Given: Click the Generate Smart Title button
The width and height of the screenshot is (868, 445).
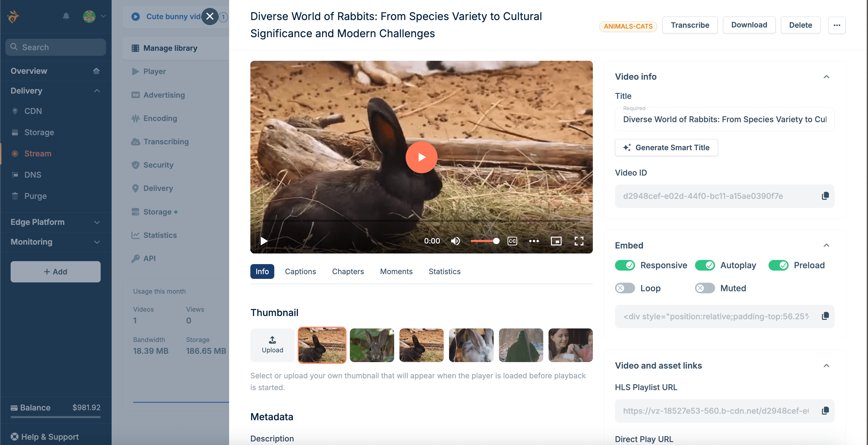Looking at the screenshot, I should (x=666, y=148).
